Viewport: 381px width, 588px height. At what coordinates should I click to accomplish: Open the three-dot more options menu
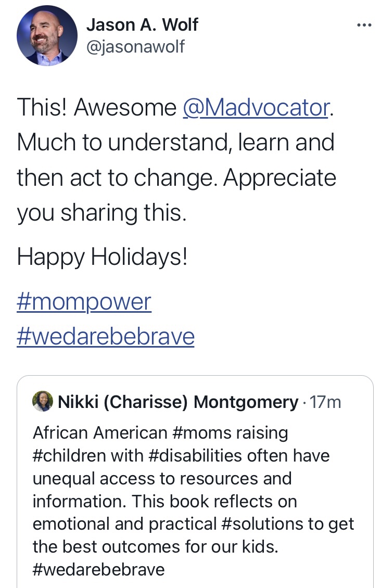click(364, 25)
